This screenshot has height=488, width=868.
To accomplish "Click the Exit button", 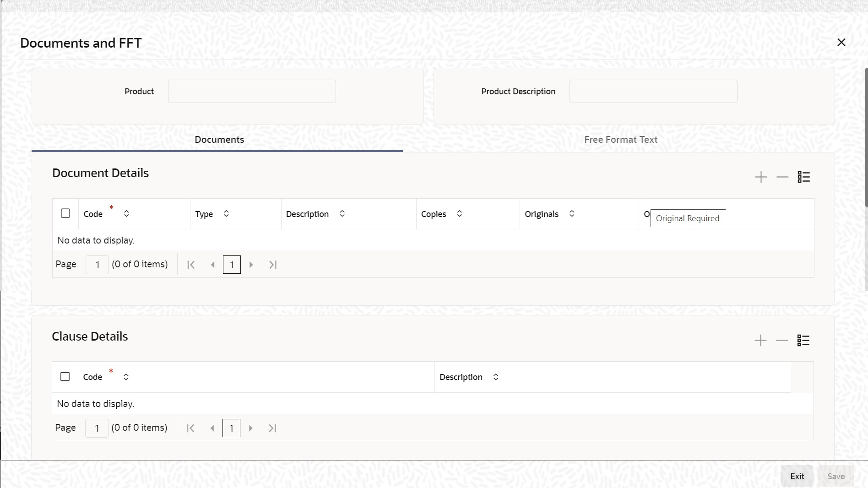I will tap(797, 476).
